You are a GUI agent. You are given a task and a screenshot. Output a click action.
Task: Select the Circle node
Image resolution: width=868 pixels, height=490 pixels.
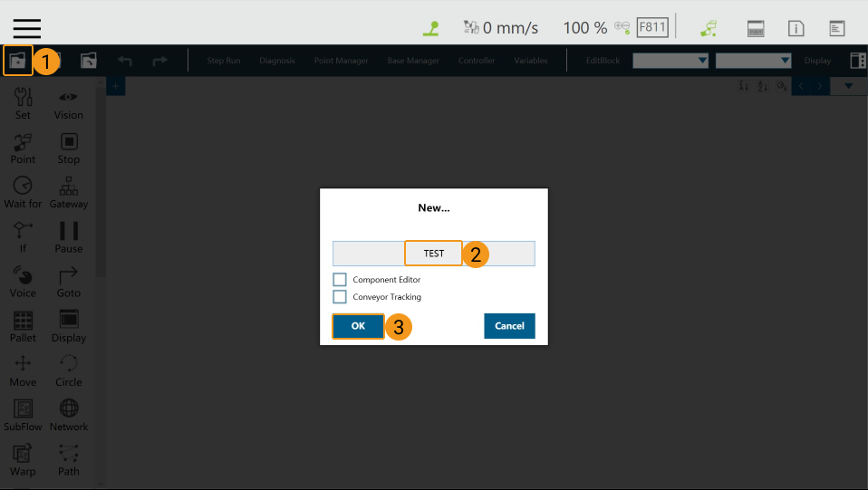point(69,371)
